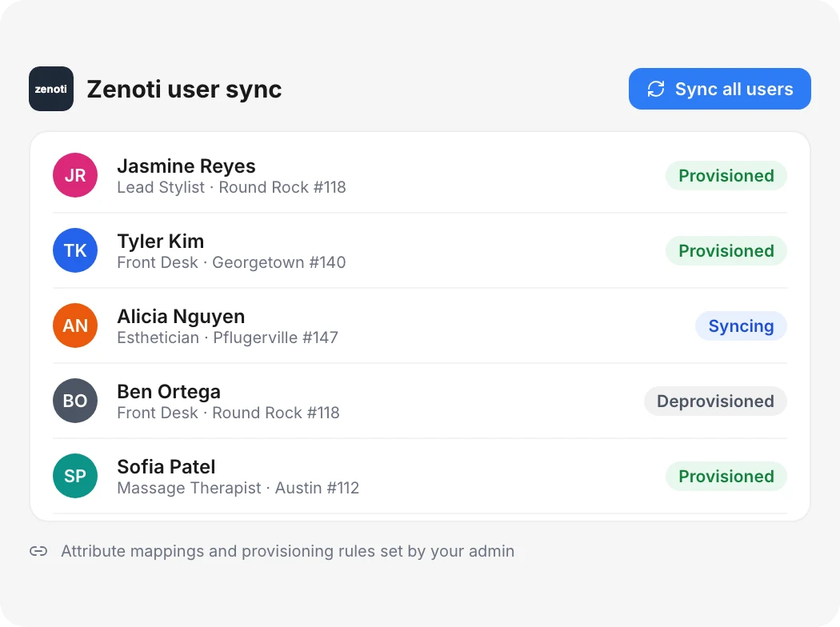The image size is (840, 627).
Task: Click 'Massage Therapist · Austin #112' text
Action: tap(238, 488)
